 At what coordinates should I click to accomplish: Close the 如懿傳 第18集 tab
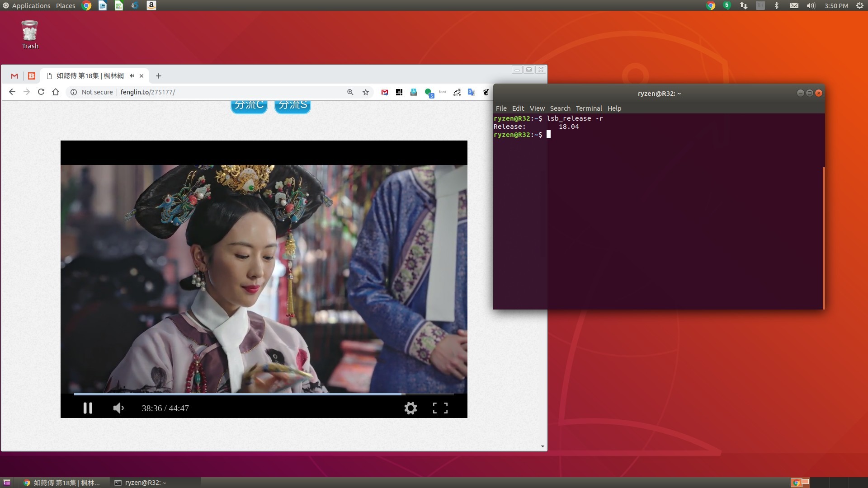point(142,76)
